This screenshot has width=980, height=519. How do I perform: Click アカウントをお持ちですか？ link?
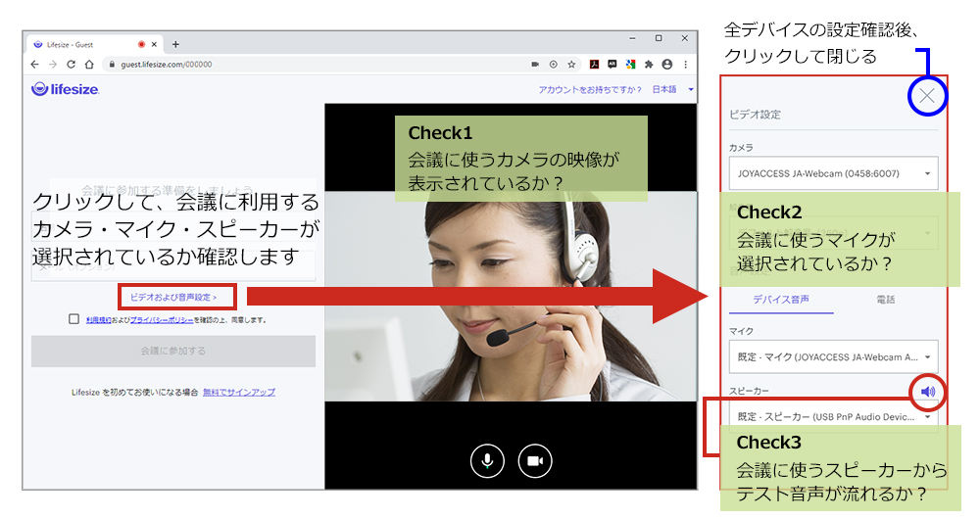pos(591,90)
